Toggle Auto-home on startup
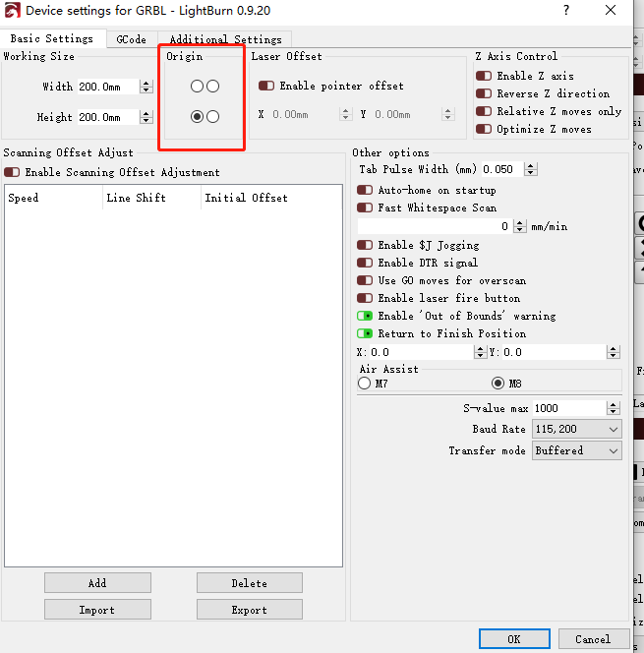Image resolution: width=644 pixels, height=653 pixels. pos(365,191)
